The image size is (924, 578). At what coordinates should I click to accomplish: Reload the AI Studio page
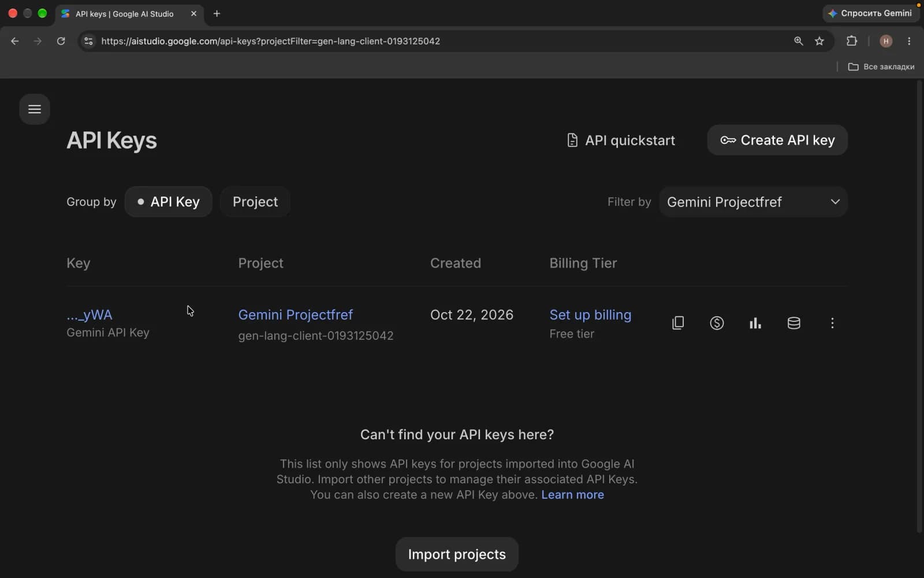pos(61,41)
